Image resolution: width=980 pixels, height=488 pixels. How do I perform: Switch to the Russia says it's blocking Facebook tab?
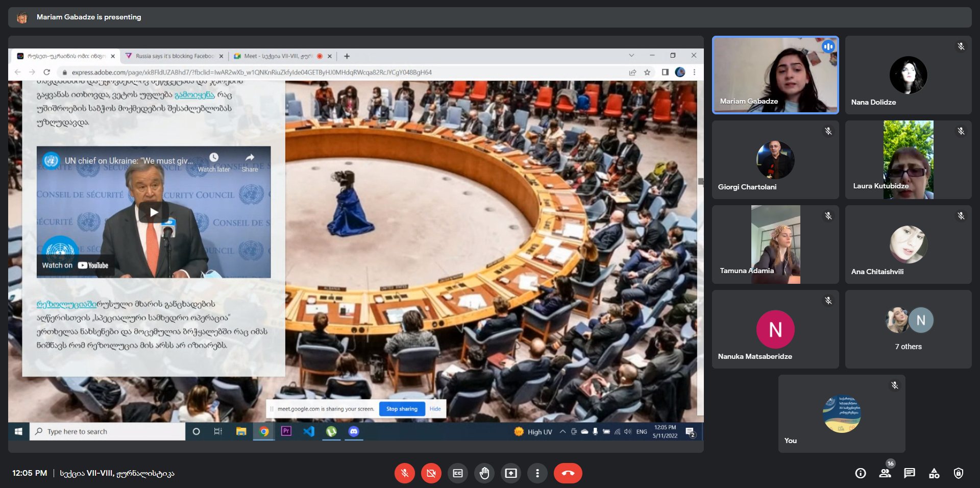[174, 56]
